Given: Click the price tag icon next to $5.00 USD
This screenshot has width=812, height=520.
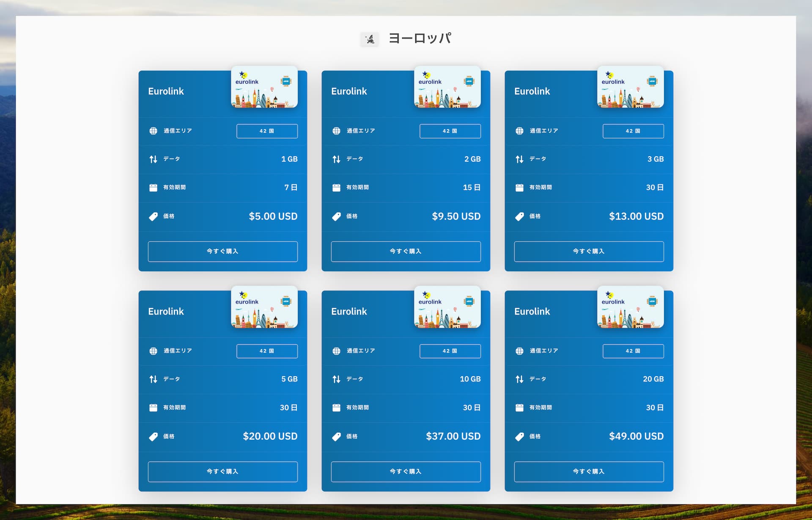Looking at the screenshot, I should (153, 216).
